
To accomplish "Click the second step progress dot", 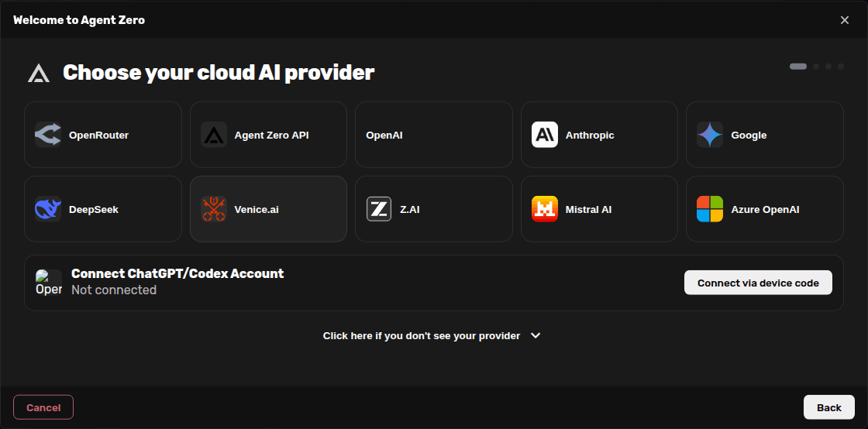I will [x=816, y=67].
